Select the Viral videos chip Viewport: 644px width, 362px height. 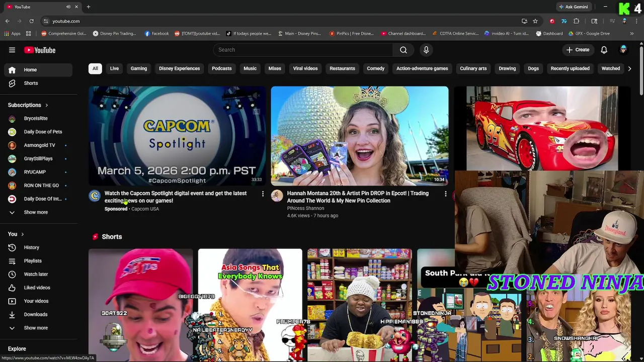(x=305, y=68)
